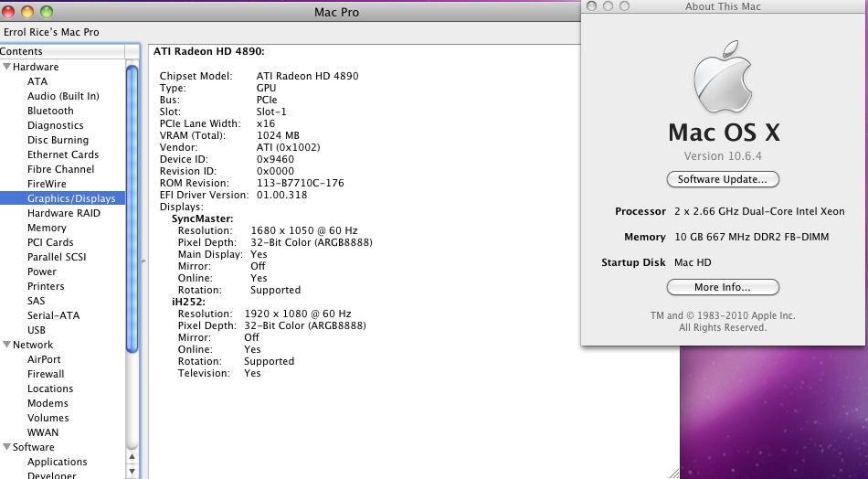The height and width of the screenshot is (479, 868).
Task: Click 1920 x 1080 @ 60 Hz resolution
Action: 297,314
